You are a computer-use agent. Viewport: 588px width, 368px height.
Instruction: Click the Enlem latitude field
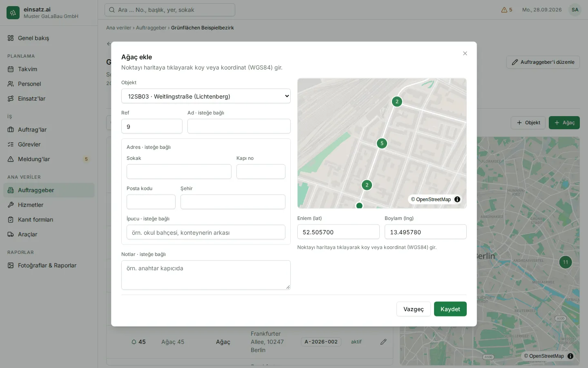339,232
